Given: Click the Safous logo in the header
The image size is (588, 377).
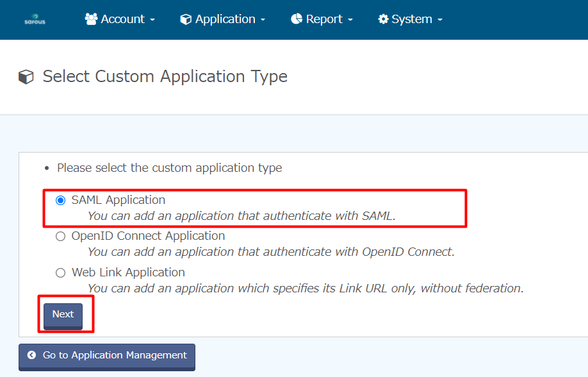Looking at the screenshot, I should tap(35, 20).
